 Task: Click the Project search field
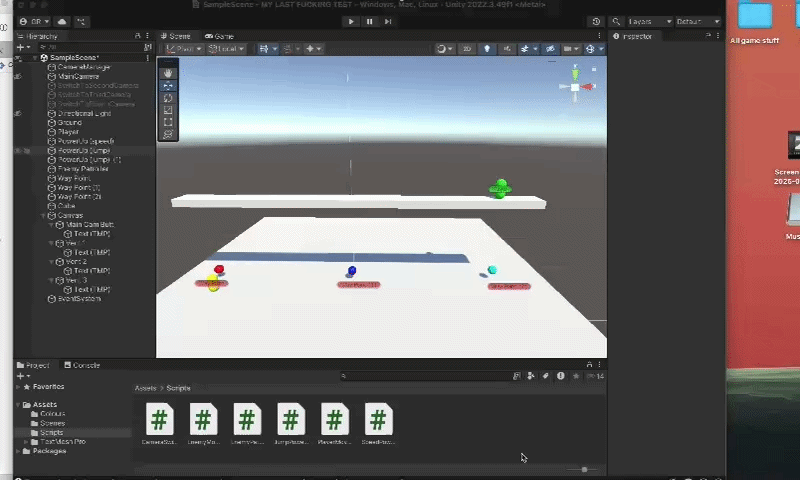tap(426, 376)
